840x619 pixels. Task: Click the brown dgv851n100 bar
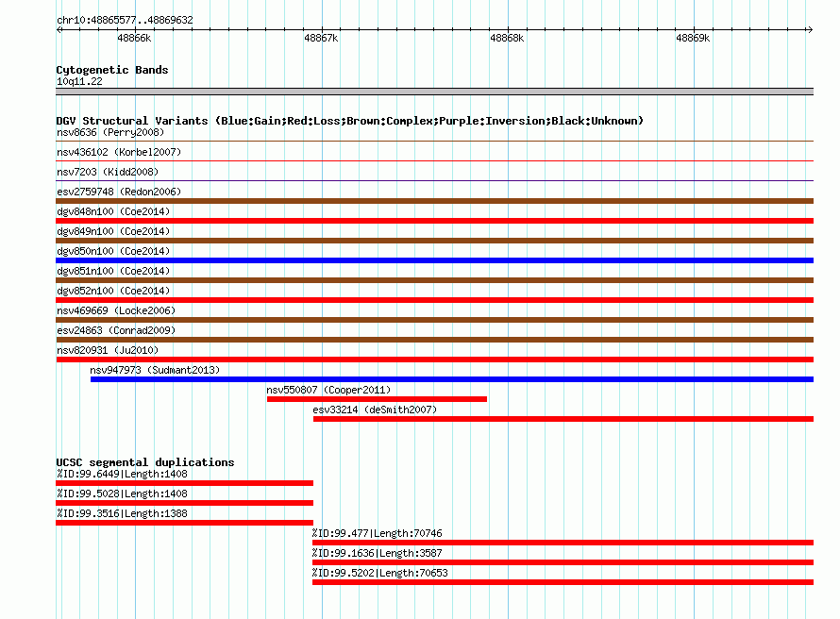[x=434, y=280]
